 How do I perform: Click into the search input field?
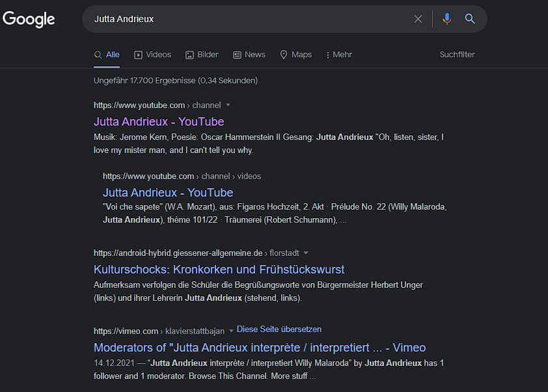point(247,19)
